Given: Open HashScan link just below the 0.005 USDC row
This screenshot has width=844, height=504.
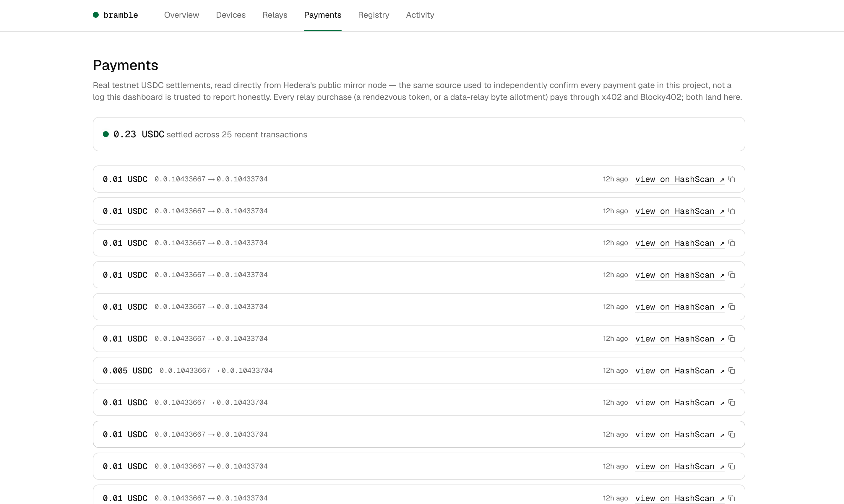Looking at the screenshot, I should 680,402.
